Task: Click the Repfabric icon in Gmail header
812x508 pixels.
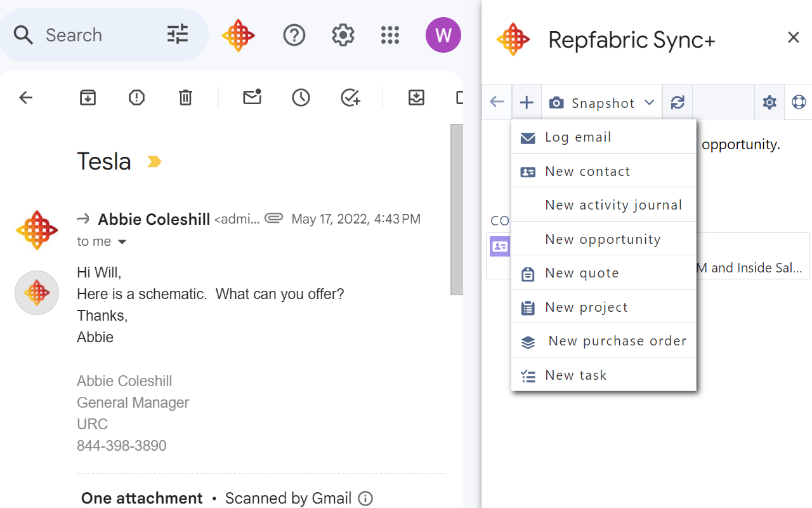Action: tap(239, 35)
